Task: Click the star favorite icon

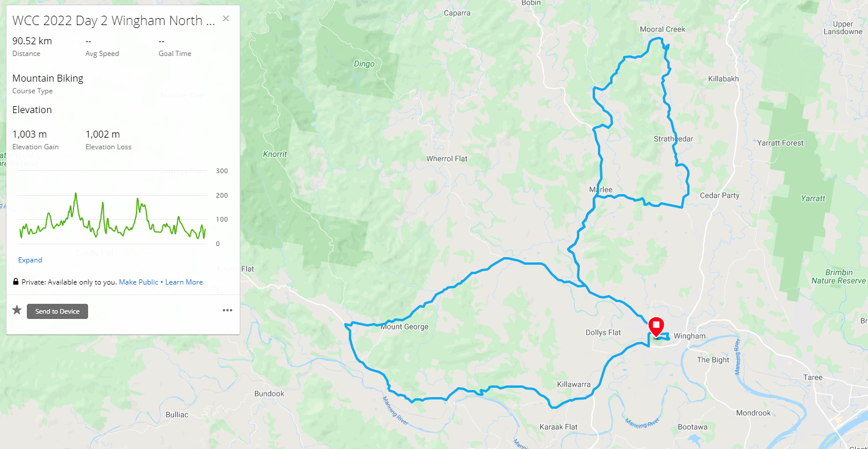Action: 17,310
